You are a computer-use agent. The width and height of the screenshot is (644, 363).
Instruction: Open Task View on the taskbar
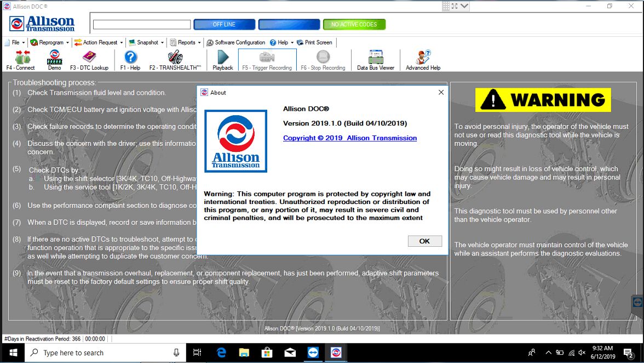click(197, 353)
